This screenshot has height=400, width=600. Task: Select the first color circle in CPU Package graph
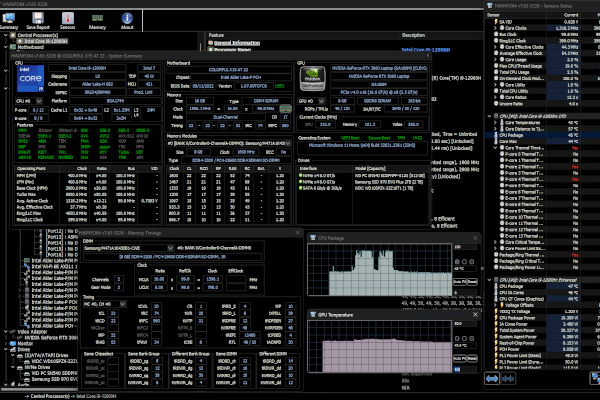click(x=457, y=262)
